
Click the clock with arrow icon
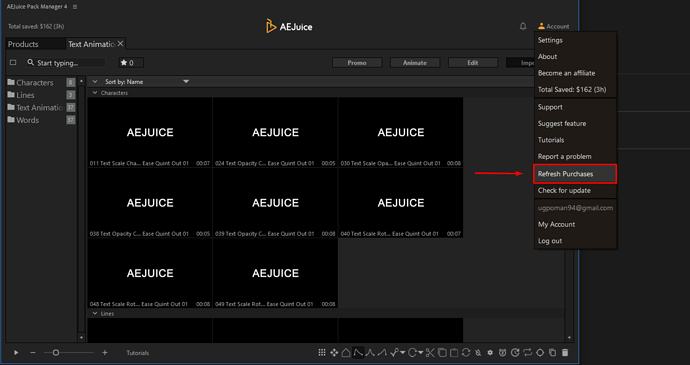[515, 353]
